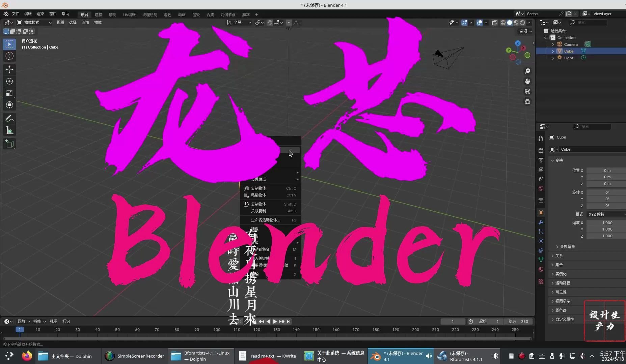Switch to rendered shading
This screenshot has width=626, height=364.
(522, 23)
